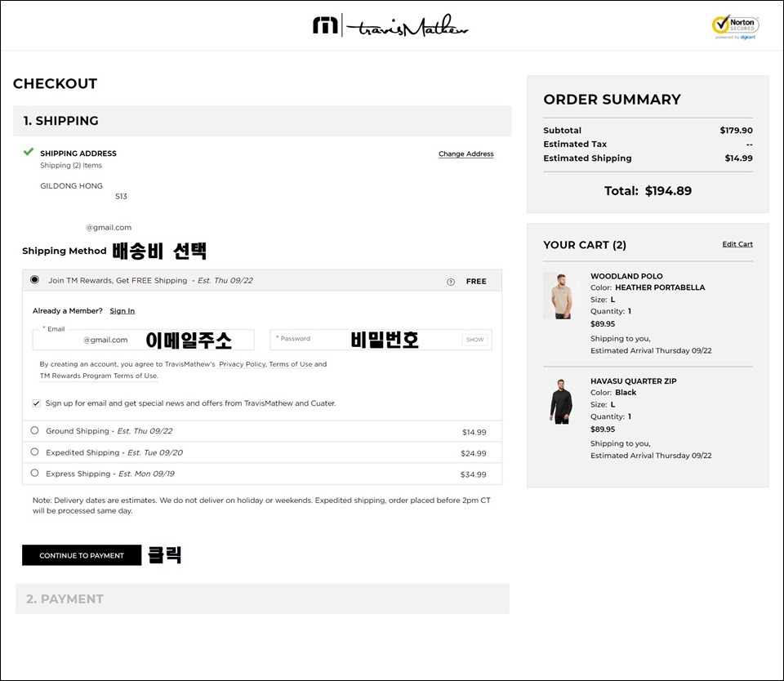Click the $24.99 Expedited Shipping price
The width and height of the screenshot is (784, 681).
pyautogui.click(x=474, y=453)
